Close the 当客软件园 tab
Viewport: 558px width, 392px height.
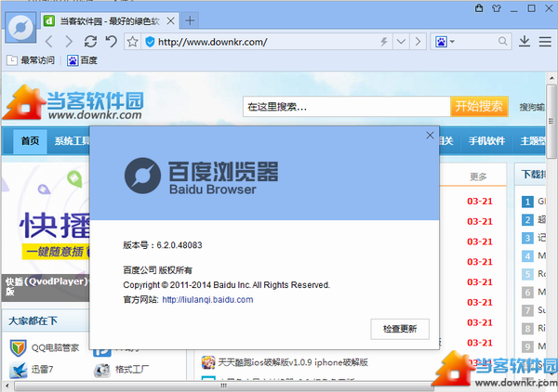tap(171, 21)
